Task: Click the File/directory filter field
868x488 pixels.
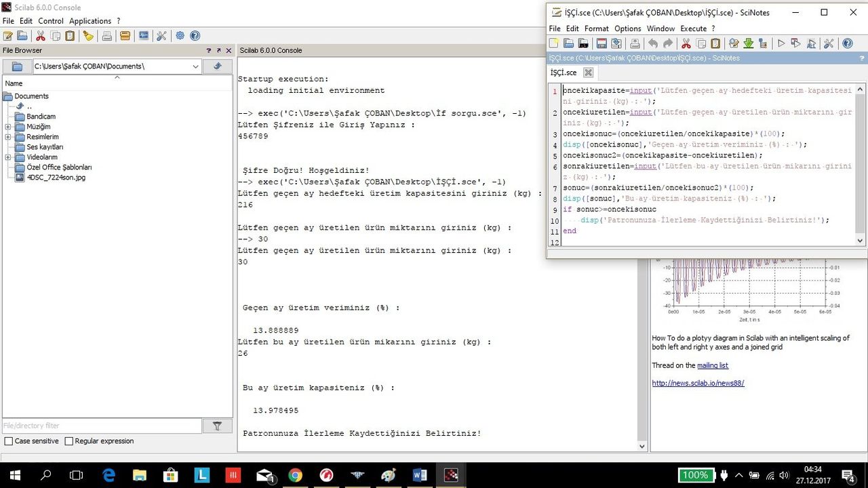Action: point(102,426)
